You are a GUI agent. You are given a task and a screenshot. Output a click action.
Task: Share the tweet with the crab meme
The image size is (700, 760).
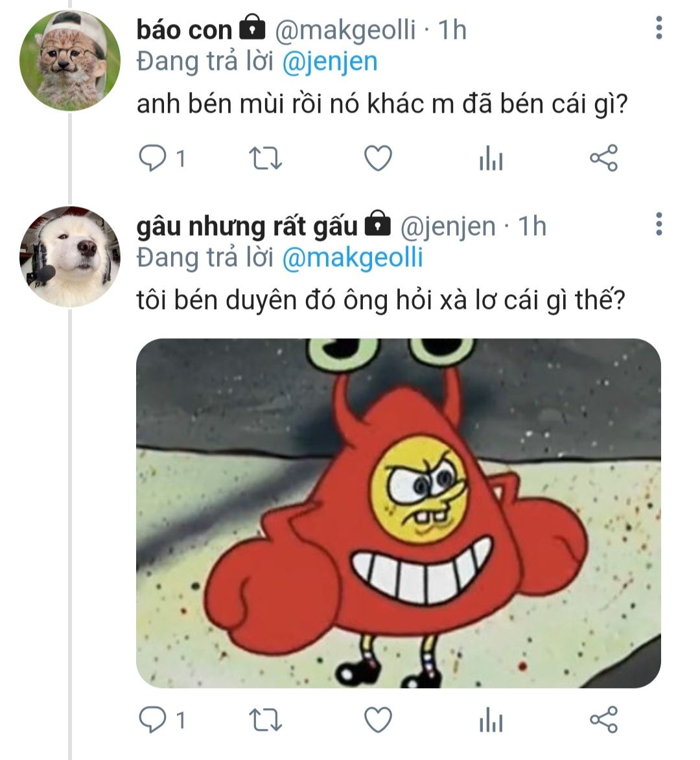[x=603, y=720]
